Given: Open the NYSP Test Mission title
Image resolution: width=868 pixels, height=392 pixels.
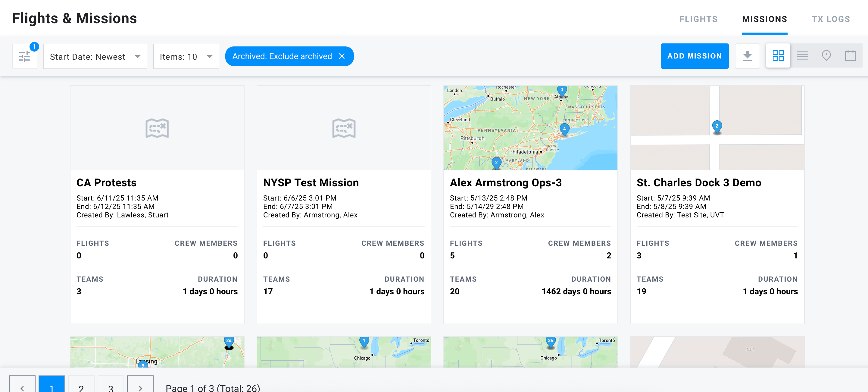Looking at the screenshot, I should [311, 182].
